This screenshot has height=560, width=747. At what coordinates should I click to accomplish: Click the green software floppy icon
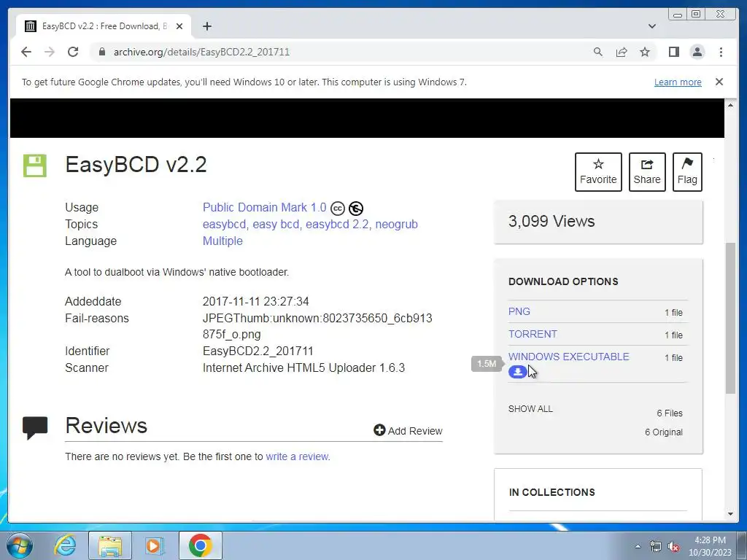[x=35, y=166]
